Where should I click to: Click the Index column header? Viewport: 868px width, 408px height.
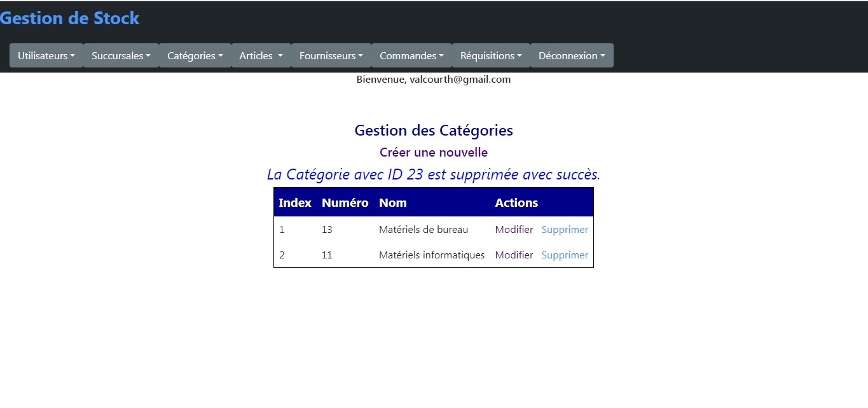coord(295,203)
